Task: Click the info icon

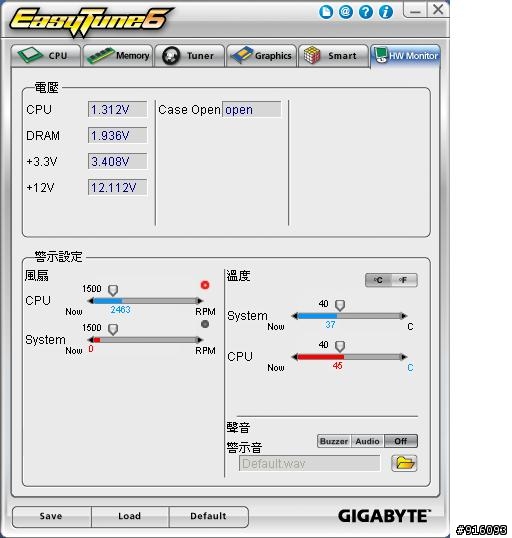Action: click(385, 12)
